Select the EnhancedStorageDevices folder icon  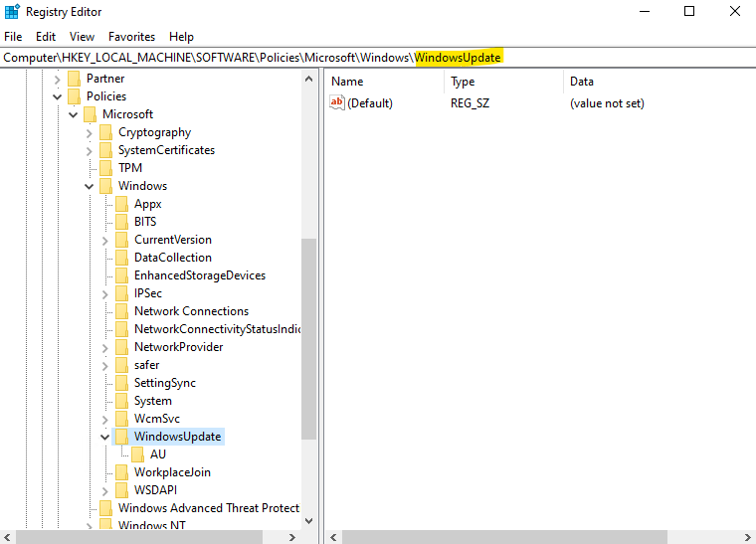(x=121, y=275)
